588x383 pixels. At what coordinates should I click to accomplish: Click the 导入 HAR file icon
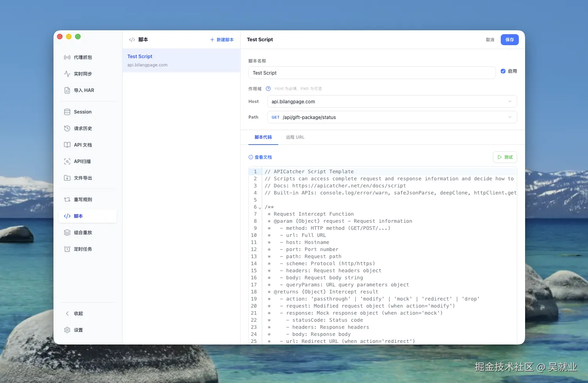point(67,90)
